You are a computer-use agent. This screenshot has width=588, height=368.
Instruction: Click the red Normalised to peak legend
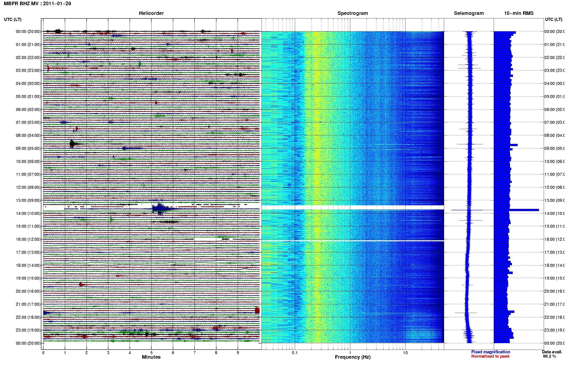pyautogui.click(x=490, y=356)
